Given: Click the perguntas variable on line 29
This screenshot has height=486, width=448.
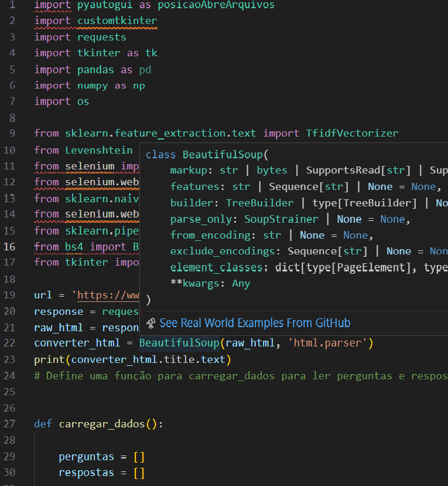Looking at the screenshot, I should pyautogui.click(x=86, y=457).
